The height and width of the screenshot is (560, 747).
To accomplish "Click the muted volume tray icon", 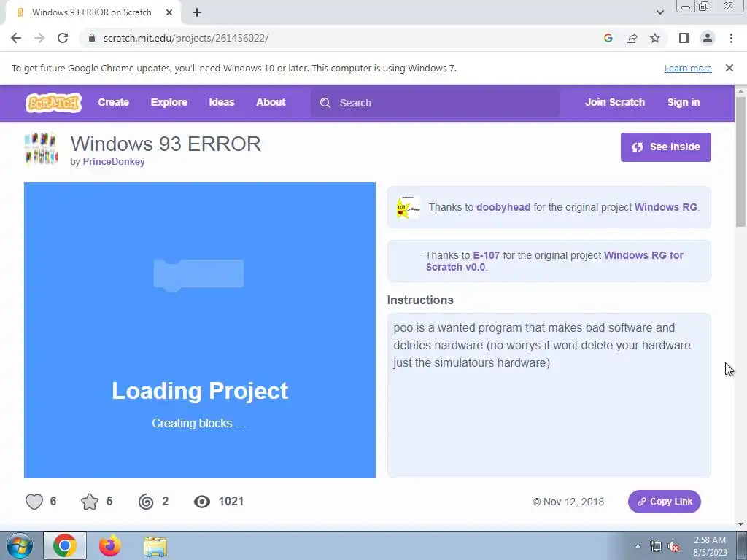I will pyautogui.click(x=673, y=547).
